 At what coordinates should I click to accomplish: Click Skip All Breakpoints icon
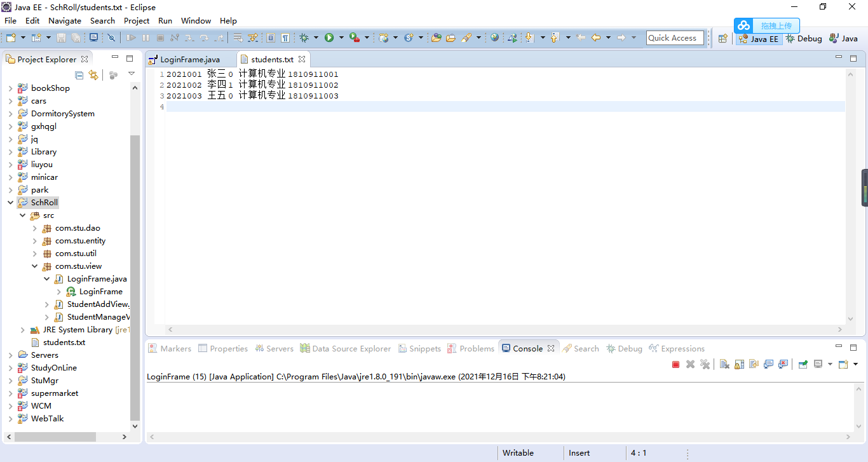click(x=111, y=37)
